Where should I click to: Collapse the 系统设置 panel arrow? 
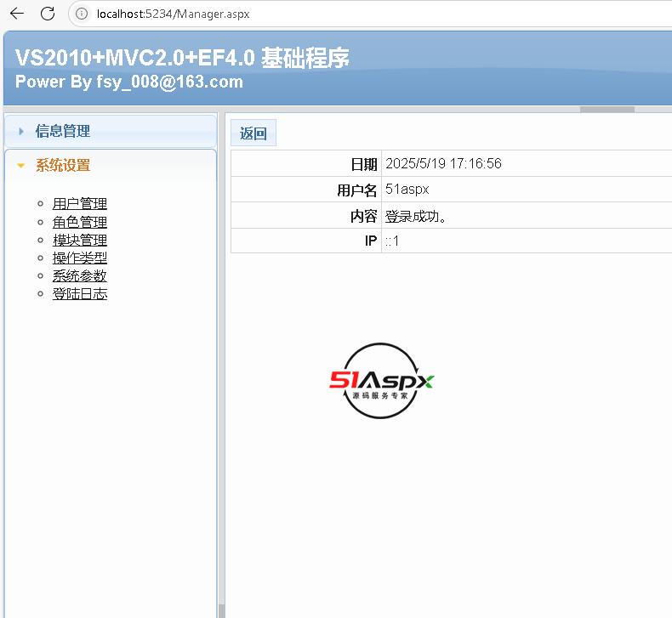[x=20, y=165]
